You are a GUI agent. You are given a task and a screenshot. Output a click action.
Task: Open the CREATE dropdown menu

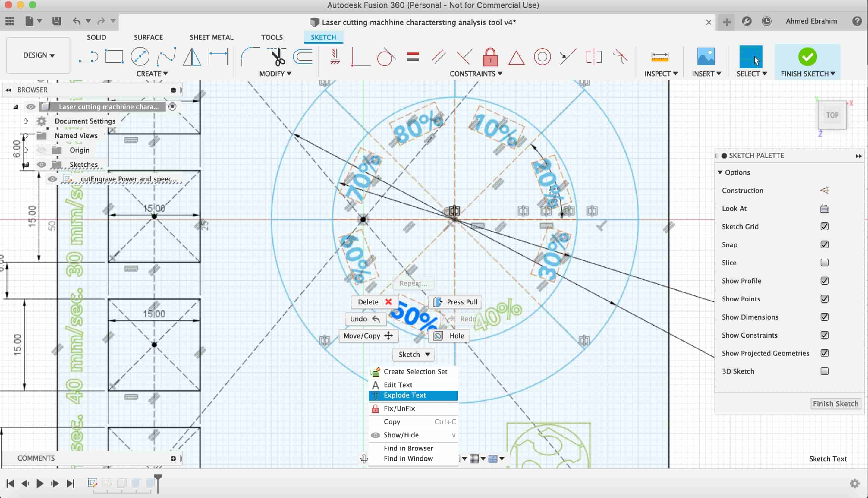(152, 74)
